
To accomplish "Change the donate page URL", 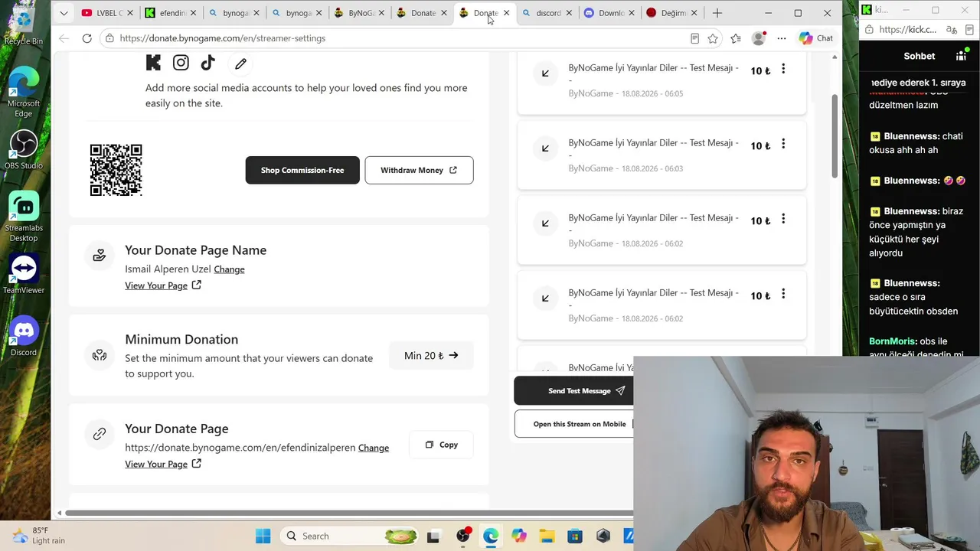I will (x=374, y=448).
